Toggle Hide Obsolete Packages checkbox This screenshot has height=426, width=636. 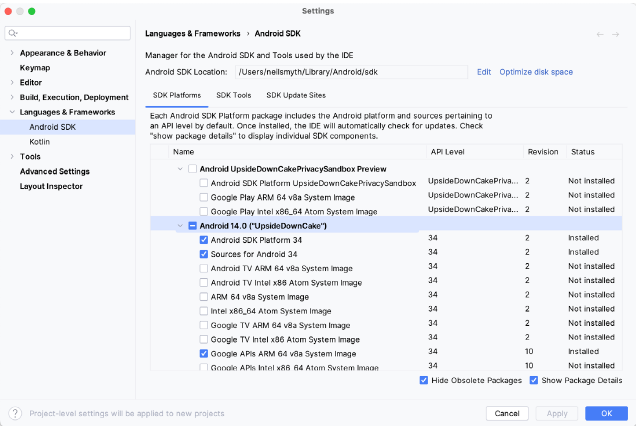coord(425,381)
